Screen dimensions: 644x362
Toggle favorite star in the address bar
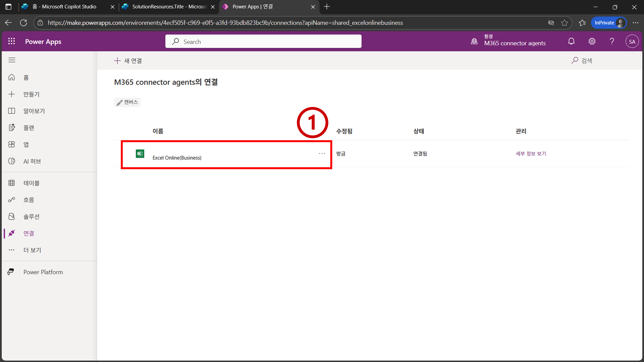point(564,23)
